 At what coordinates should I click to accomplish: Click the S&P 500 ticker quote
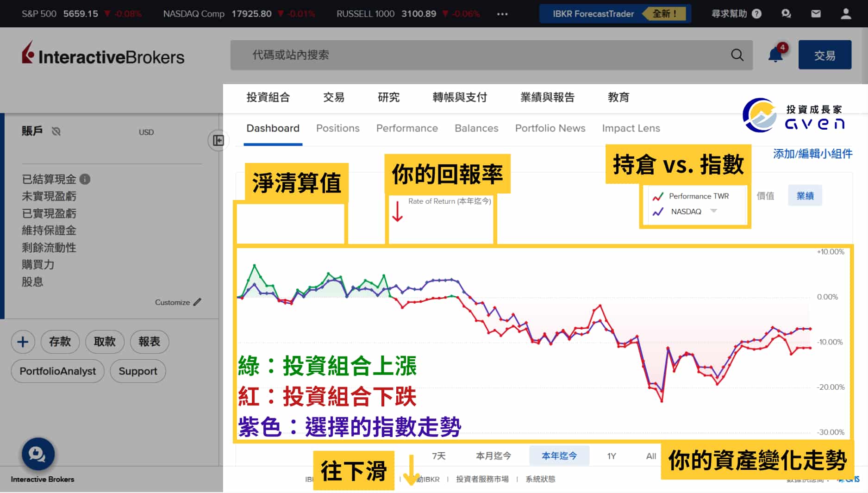click(x=81, y=14)
